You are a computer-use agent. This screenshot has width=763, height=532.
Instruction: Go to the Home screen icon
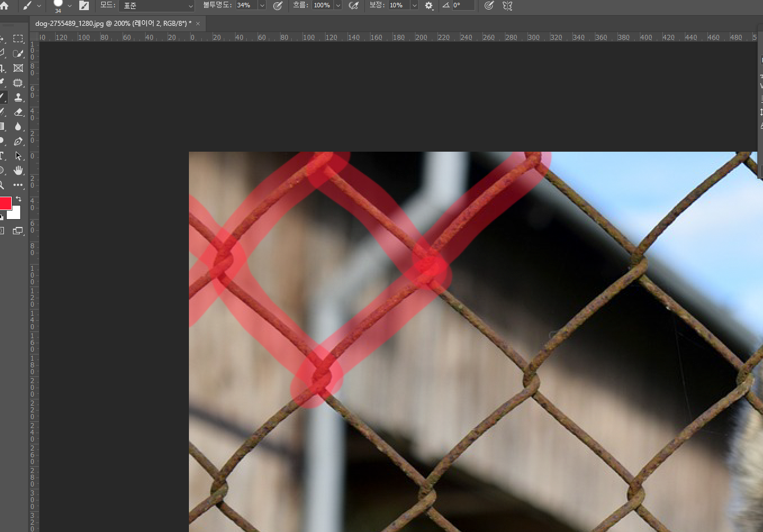[x=4, y=5]
